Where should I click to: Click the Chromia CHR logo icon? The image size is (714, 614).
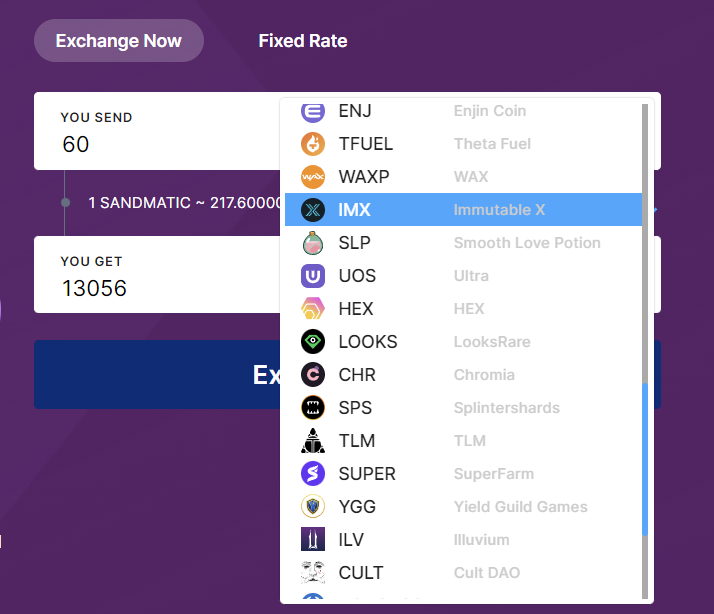(313, 375)
